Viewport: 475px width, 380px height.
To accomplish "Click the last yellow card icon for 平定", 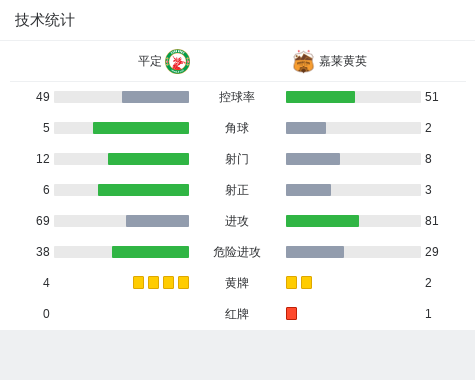I will (x=183, y=282).
